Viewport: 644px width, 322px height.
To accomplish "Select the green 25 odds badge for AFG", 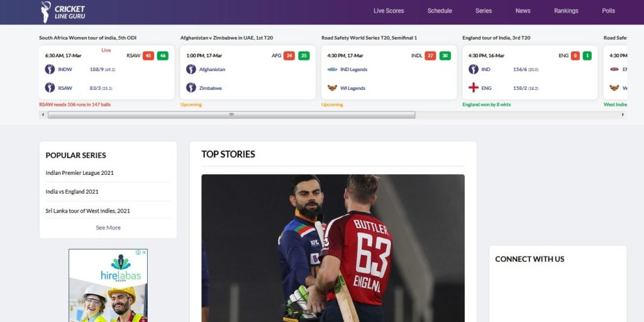I will tap(304, 55).
